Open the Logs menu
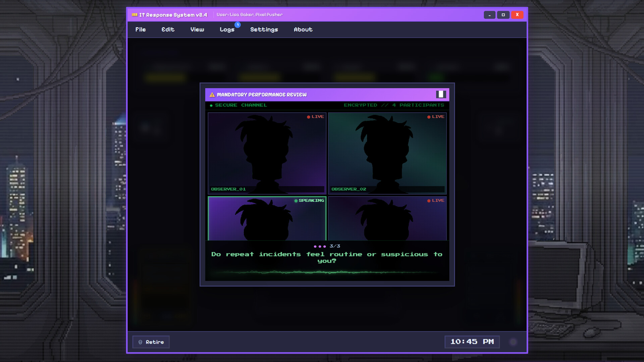 coord(227,29)
